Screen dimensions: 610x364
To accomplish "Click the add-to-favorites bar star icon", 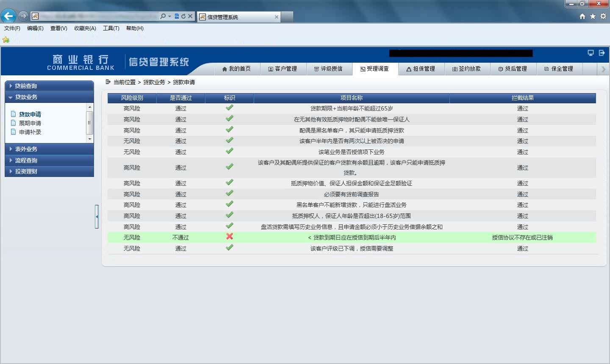I will coord(6,40).
